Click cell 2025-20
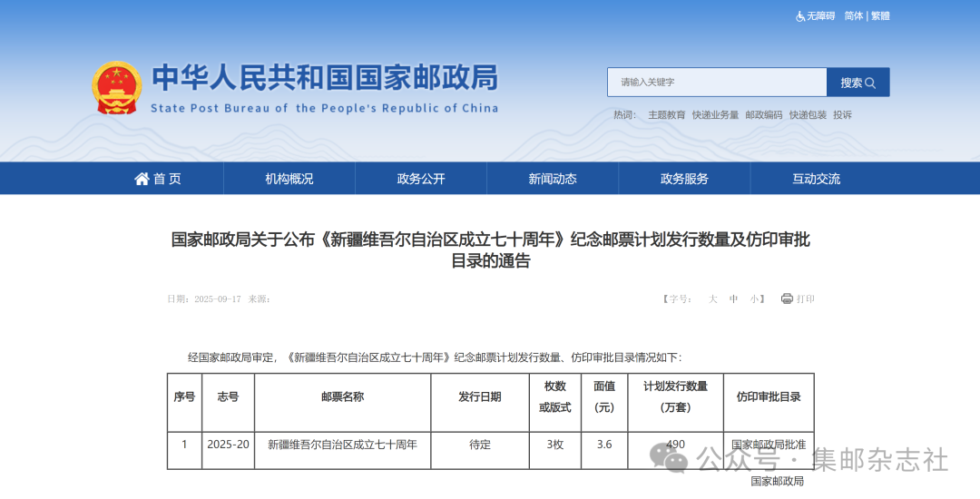This screenshot has width=980, height=499. (228, 445)
